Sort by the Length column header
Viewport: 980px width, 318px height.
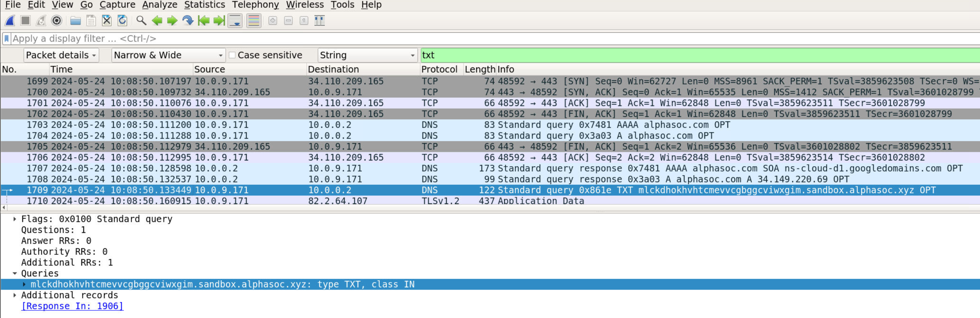[x=480, y=69]
